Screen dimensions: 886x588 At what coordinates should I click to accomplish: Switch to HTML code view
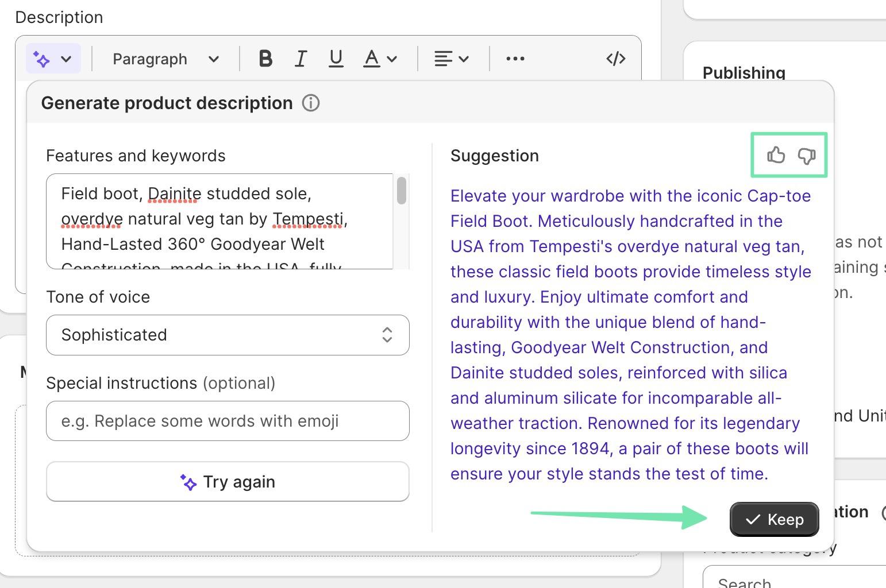pyautogui.click(x=615, y=58)
